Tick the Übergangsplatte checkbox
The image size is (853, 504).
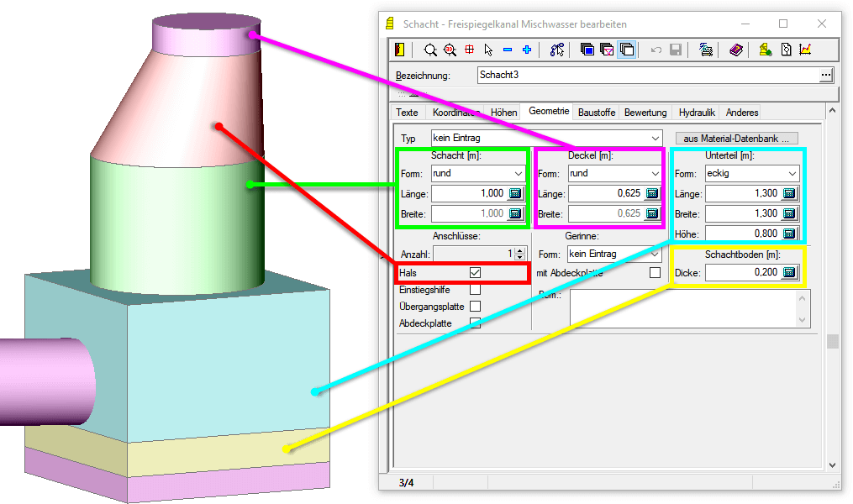coord(476,307)
